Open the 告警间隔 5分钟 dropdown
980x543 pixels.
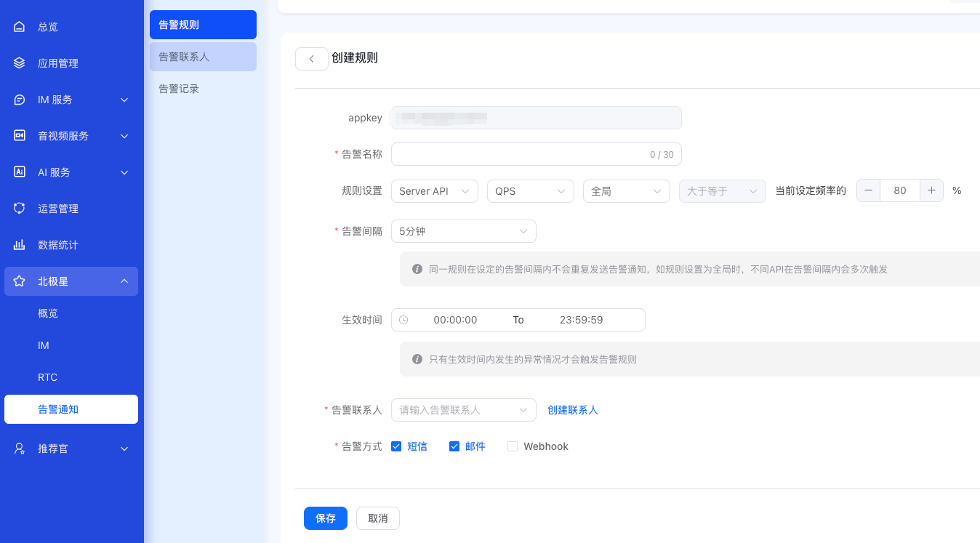(x=463, y=231)
